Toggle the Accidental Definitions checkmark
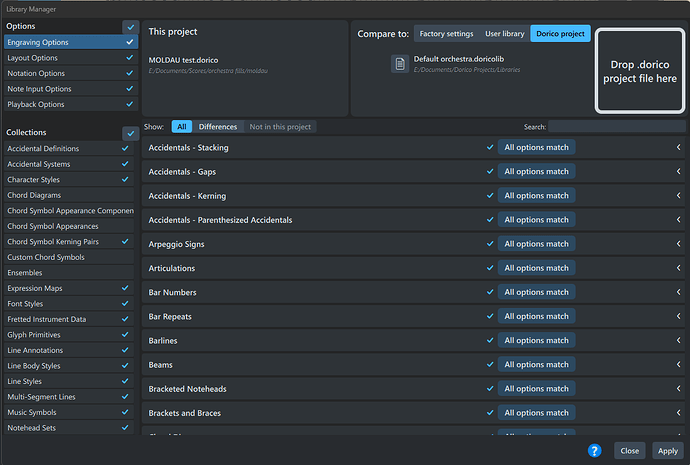Screen dimensions: 690x465 pos(125,148)
